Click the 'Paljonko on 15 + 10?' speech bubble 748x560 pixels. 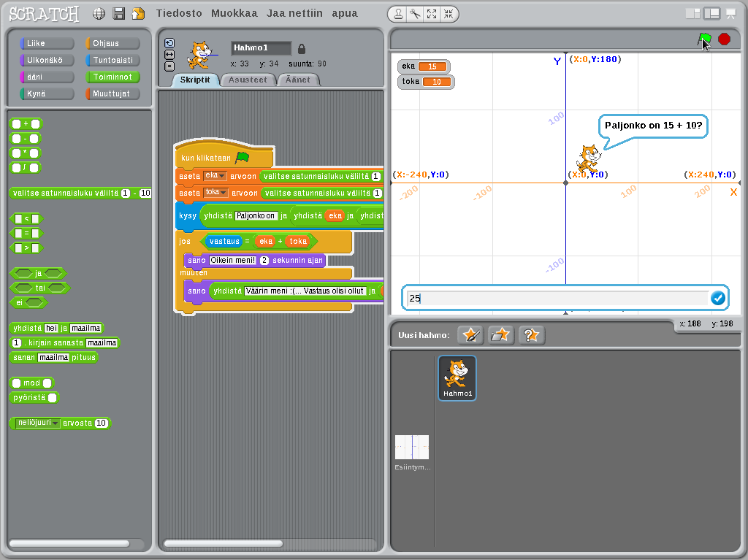point(653,126)
